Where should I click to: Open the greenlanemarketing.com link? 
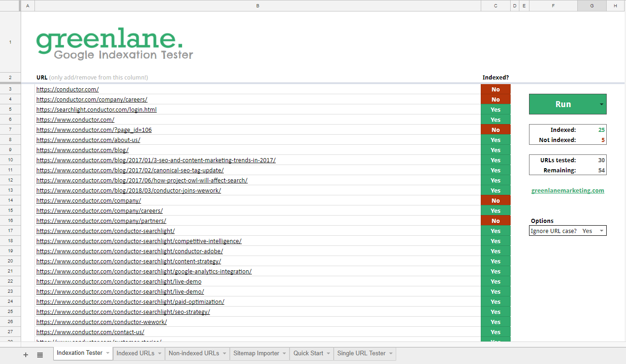click(x=568, y=190)
